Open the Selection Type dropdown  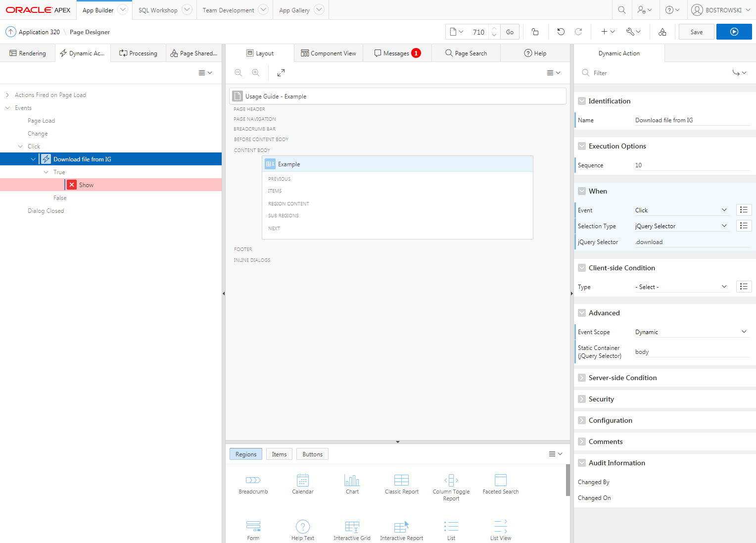[682, 226]
